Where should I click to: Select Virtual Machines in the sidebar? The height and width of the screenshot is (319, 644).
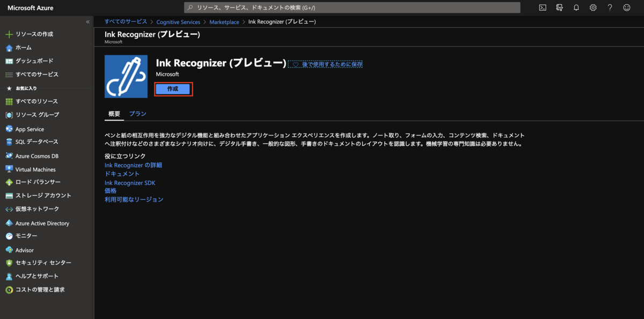[x=35, y=169]
